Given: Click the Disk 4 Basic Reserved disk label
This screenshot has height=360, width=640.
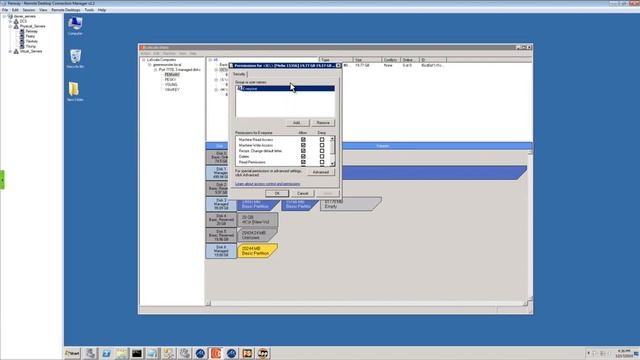Looking at the screenshot, I should [x=221, y=220].
